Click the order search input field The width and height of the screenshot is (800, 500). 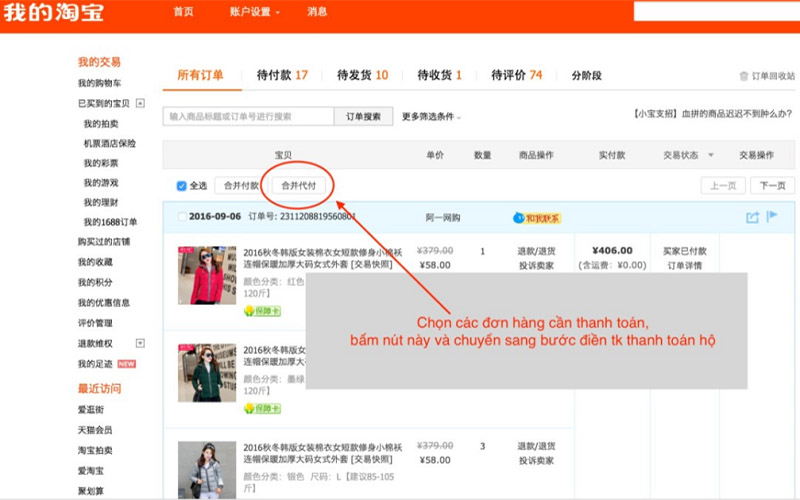[248, 117]
